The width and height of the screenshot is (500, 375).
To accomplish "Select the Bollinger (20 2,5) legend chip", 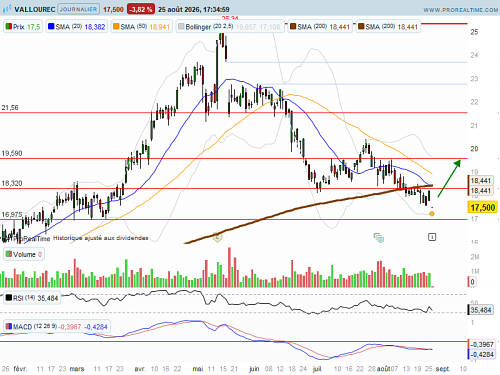I will 230,27.
